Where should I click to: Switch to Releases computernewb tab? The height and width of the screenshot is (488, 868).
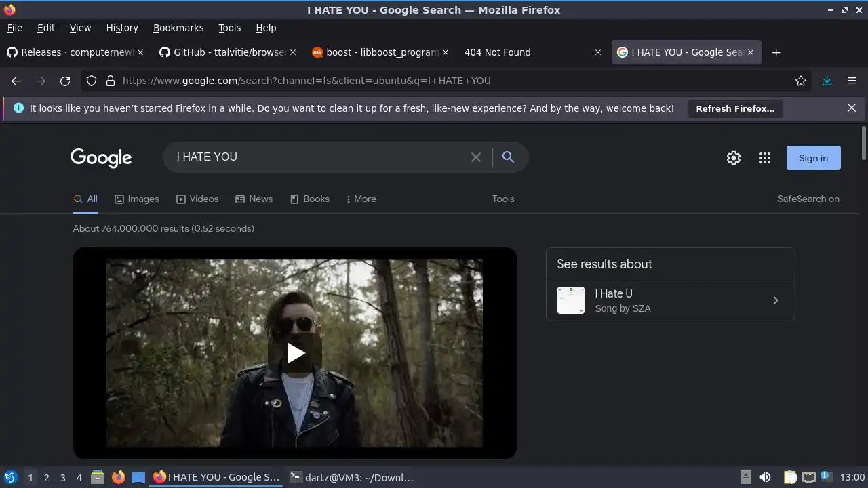point(75,52)
